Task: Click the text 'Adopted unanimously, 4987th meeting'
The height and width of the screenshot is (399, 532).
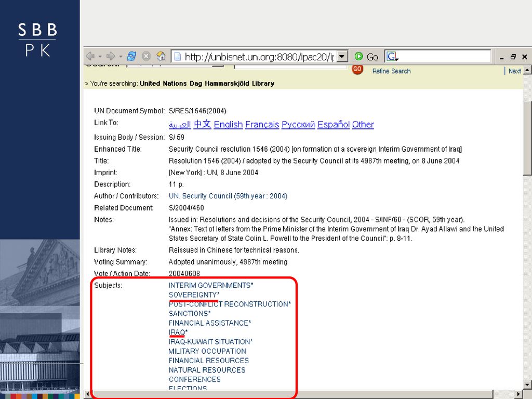Action: pos(228,262)
